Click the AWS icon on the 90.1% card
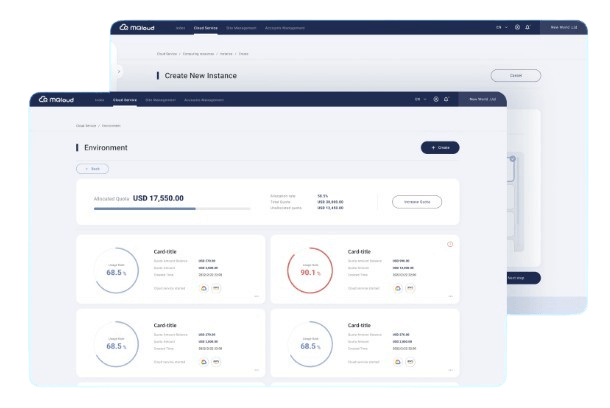 point(411,288)
